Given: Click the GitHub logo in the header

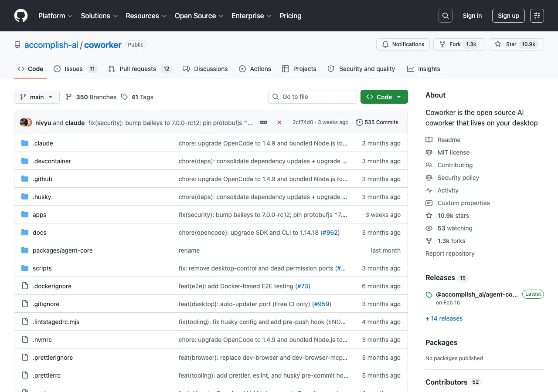Looking at the screenshot, I should 21,16.
